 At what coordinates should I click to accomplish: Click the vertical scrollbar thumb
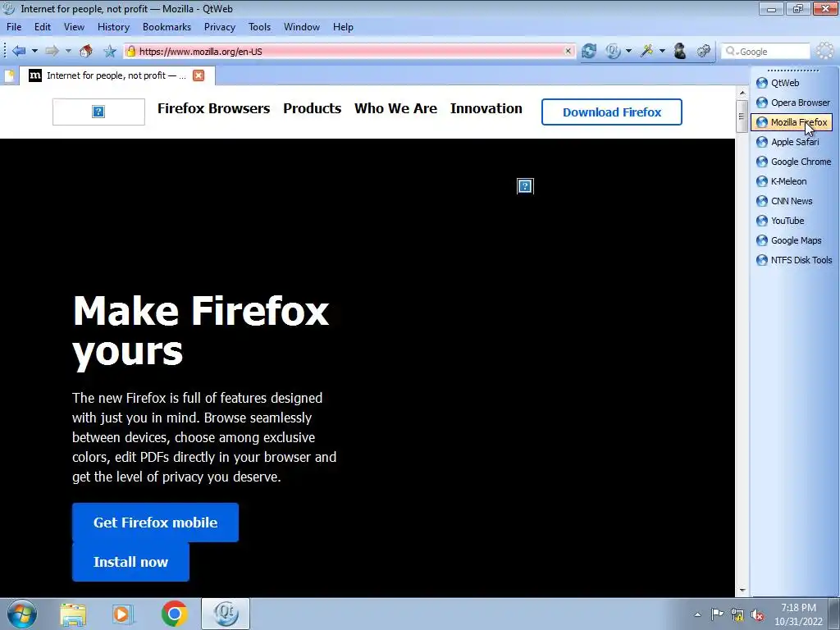pyautogui.click(x=742, y=116)
